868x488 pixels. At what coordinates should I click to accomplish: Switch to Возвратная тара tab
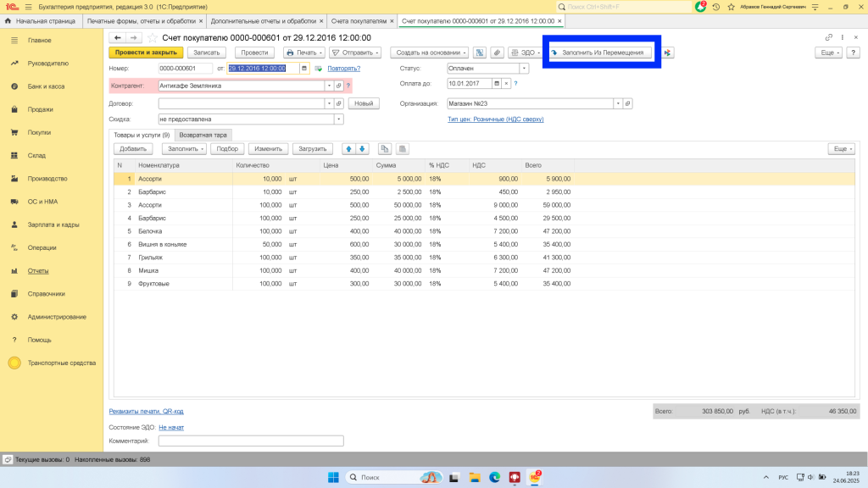tap(203, 135)
